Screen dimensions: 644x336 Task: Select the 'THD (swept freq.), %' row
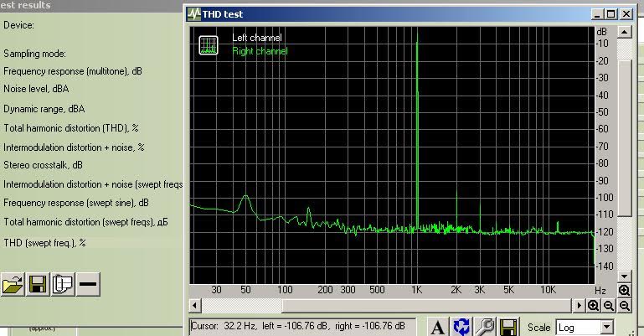(x=44, y=243)
